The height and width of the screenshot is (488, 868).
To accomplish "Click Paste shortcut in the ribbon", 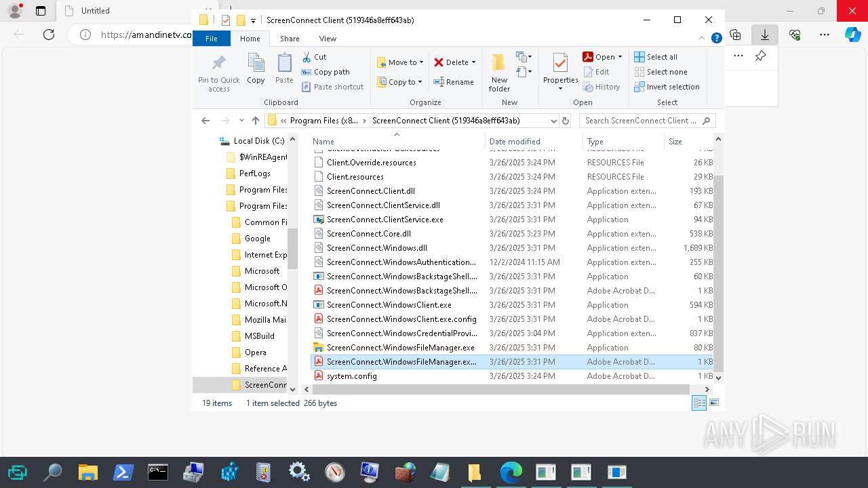I will coord(332,87).
